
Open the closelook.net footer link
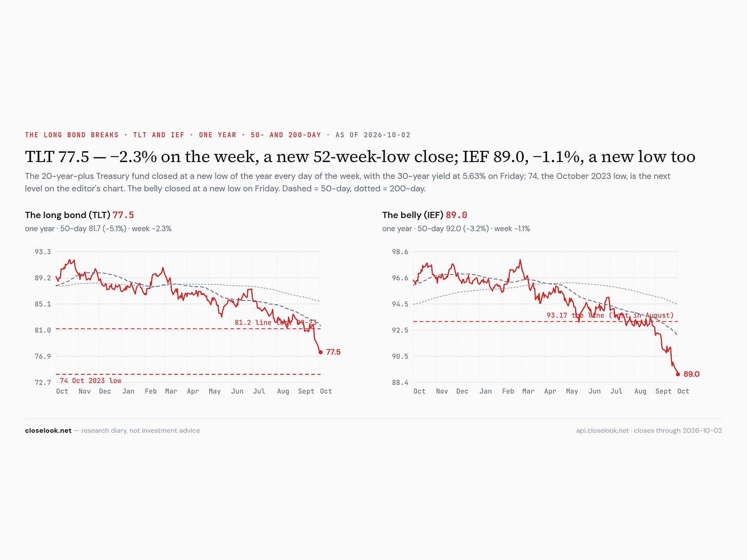48,431
